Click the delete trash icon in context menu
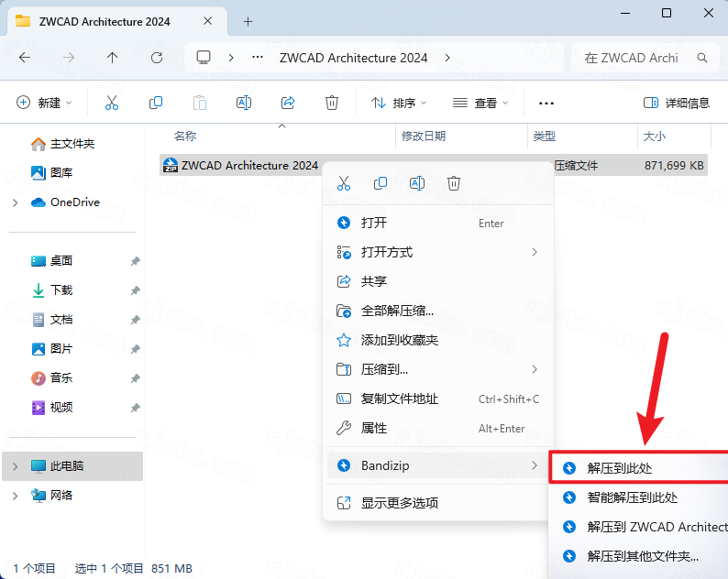The height and width of the screenshot is (579, 728). point(453,183)
